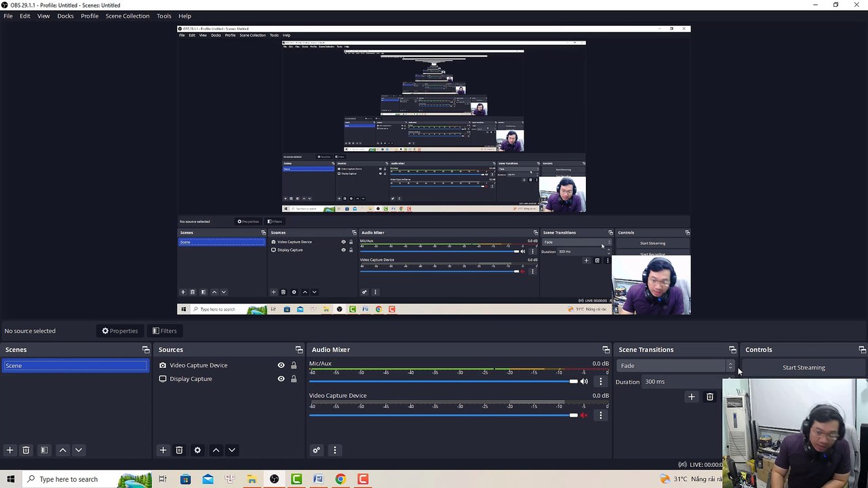Pop out the Controls dock
The image size is (868, 488).
coord(862,350)
